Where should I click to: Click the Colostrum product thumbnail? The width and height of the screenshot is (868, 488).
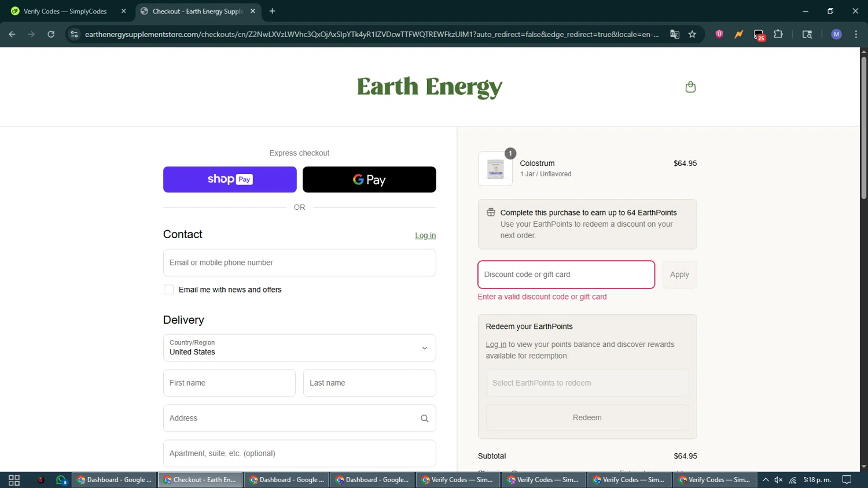coord(495,169)
